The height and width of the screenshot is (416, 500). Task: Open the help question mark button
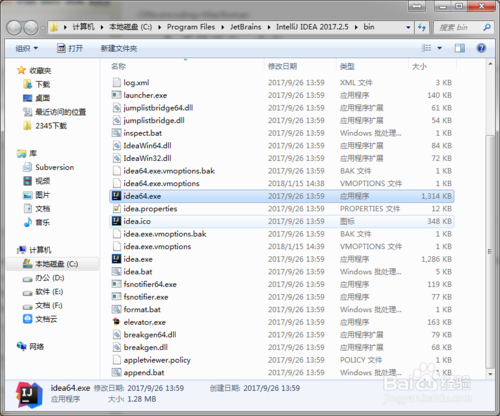[x=481, y=48]
